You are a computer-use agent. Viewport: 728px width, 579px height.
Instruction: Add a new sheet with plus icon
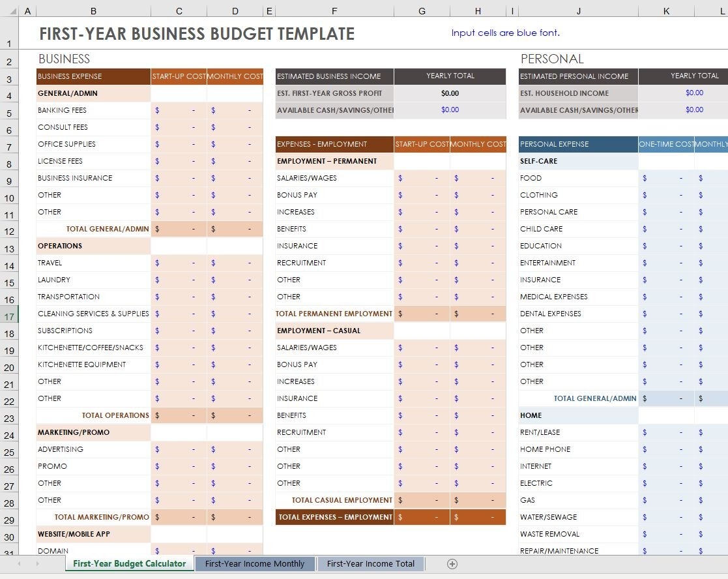[452, 564]
